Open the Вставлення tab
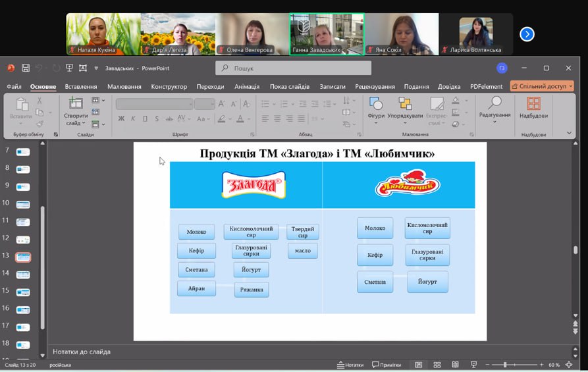 (x=81, y=86)
